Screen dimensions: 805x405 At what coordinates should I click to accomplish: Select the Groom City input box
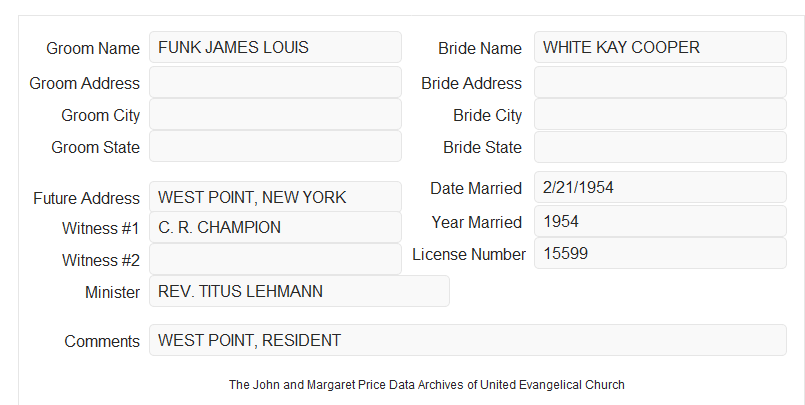pos(275,114)
